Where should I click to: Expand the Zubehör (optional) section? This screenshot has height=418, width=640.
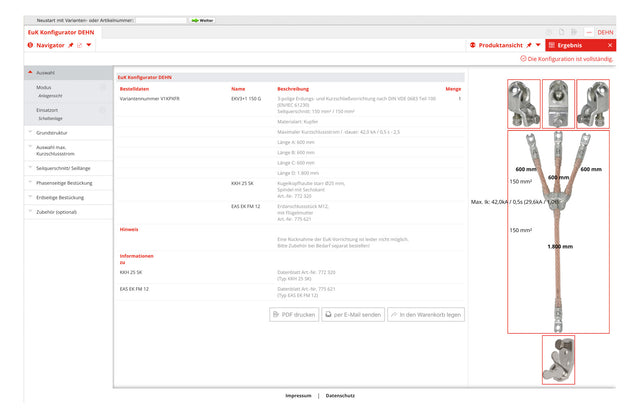(69, 212)
